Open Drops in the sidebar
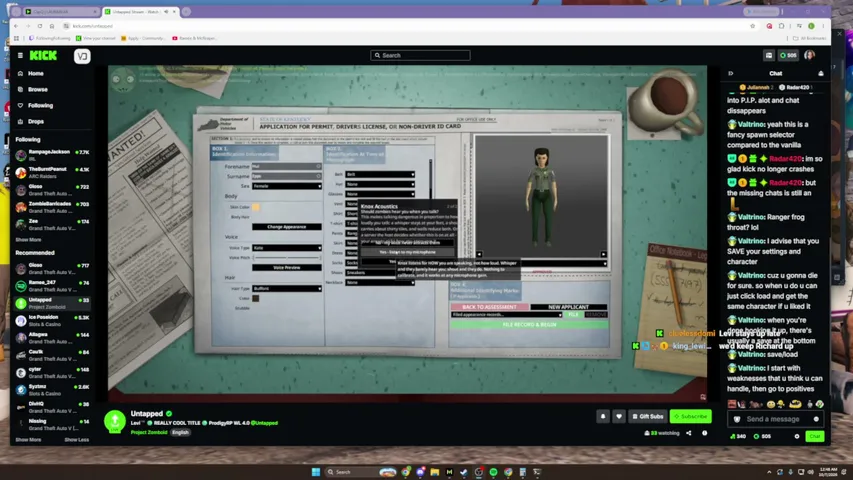Viewport: 853px width, 480px height. tap(36, 121)
